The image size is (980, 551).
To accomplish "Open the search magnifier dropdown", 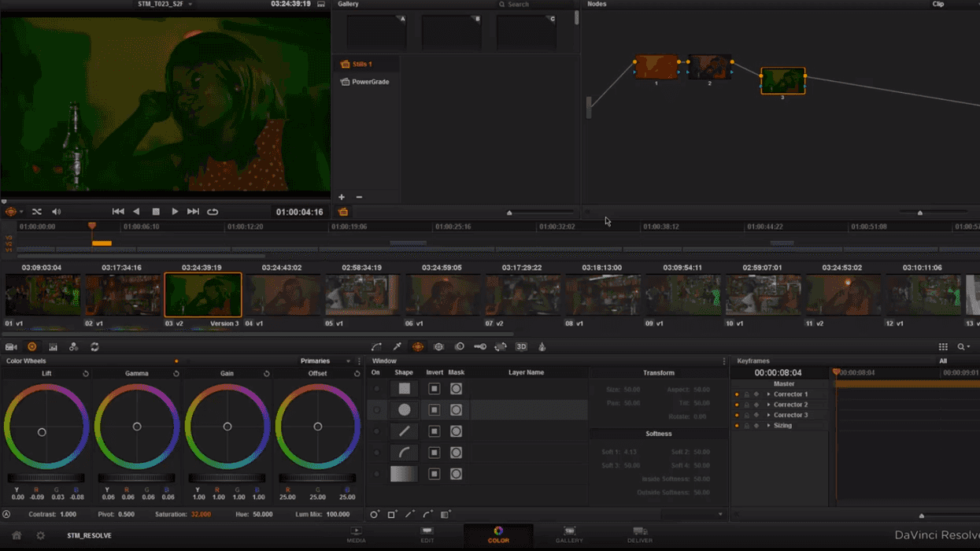I will [963, 346].
